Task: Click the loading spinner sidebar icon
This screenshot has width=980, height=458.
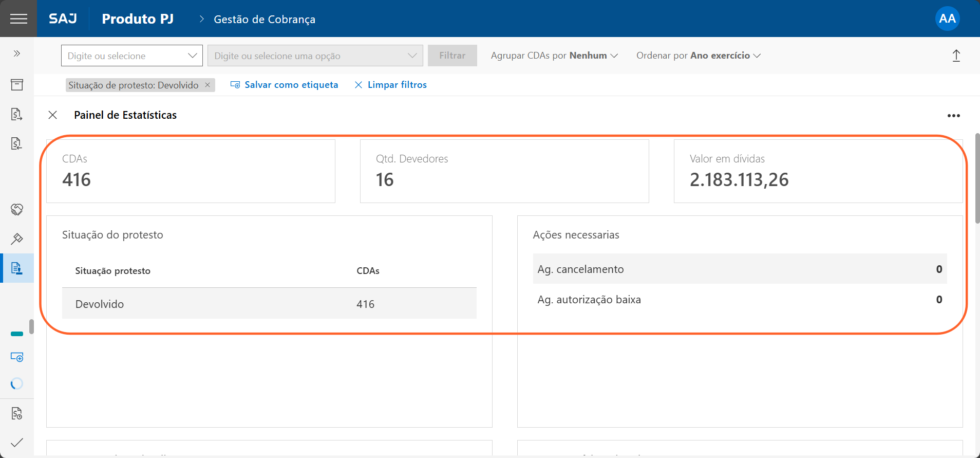Action: coord(17,383)
